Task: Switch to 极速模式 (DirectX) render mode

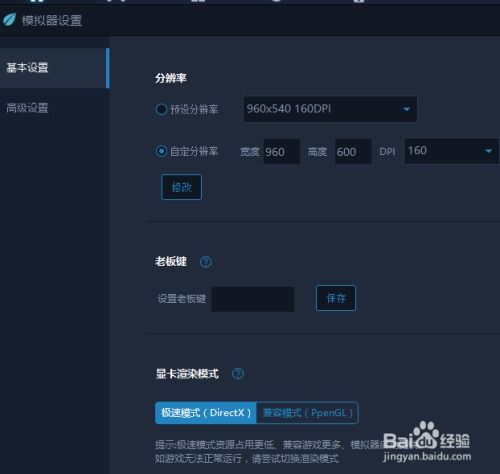Action: click(206, 413)
